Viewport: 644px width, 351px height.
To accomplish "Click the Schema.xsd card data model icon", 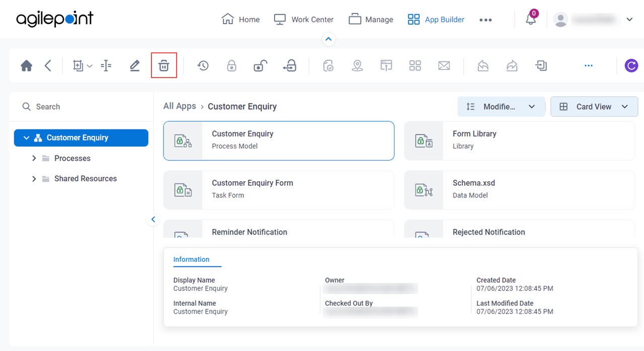I will click(x=424, y=190).
